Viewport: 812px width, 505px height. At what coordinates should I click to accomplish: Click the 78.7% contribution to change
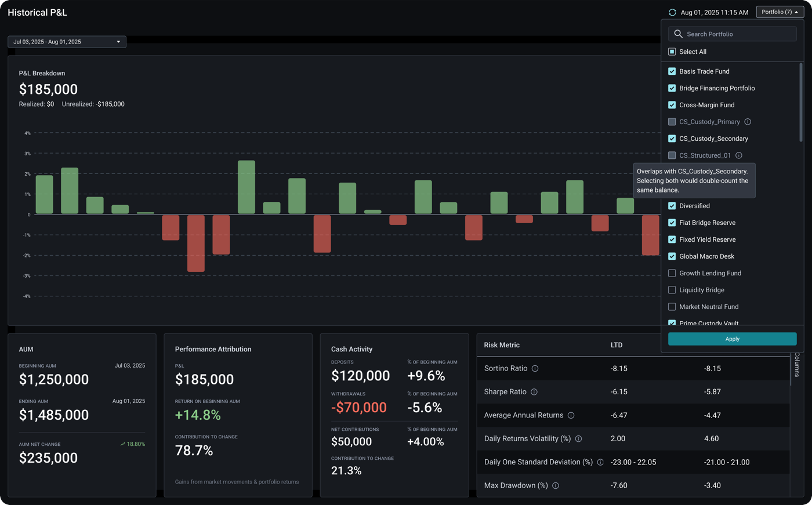(194, 451)
